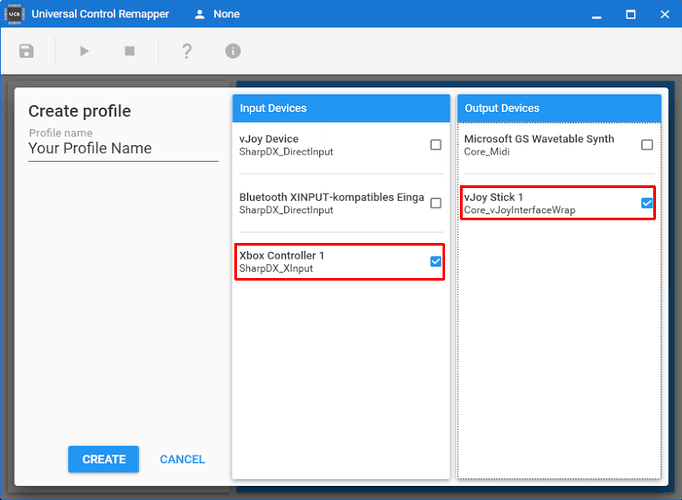Select the vJoy Device list entry text
The width and height of the screenshot is (682, 500).
click(269, 139)
